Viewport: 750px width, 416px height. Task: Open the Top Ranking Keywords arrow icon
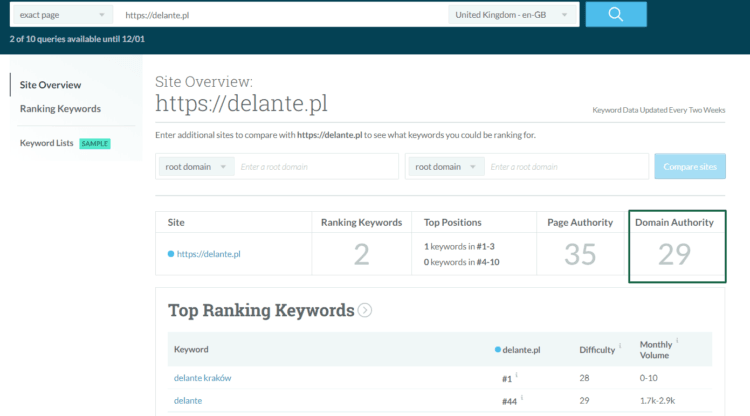tap(364, 310)
